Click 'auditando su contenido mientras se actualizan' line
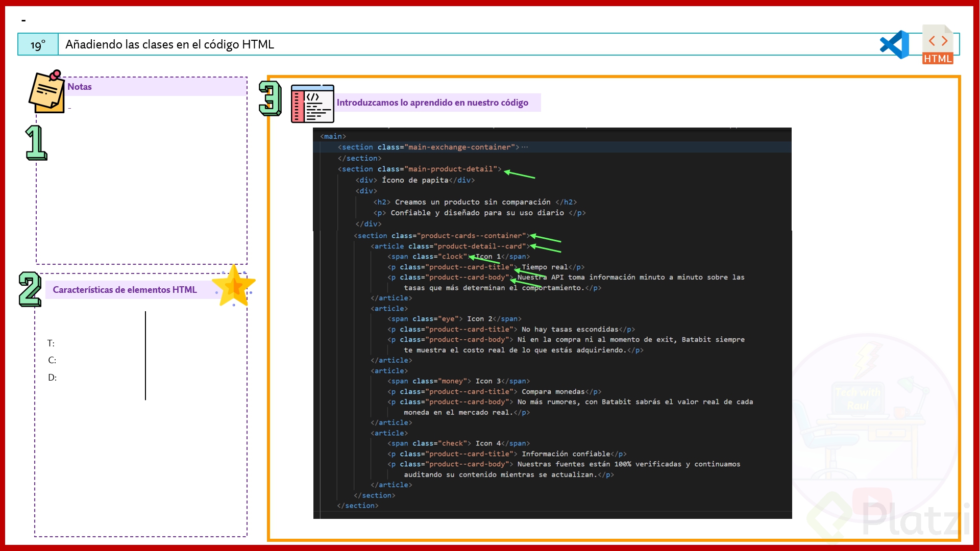 click(509, 474)
